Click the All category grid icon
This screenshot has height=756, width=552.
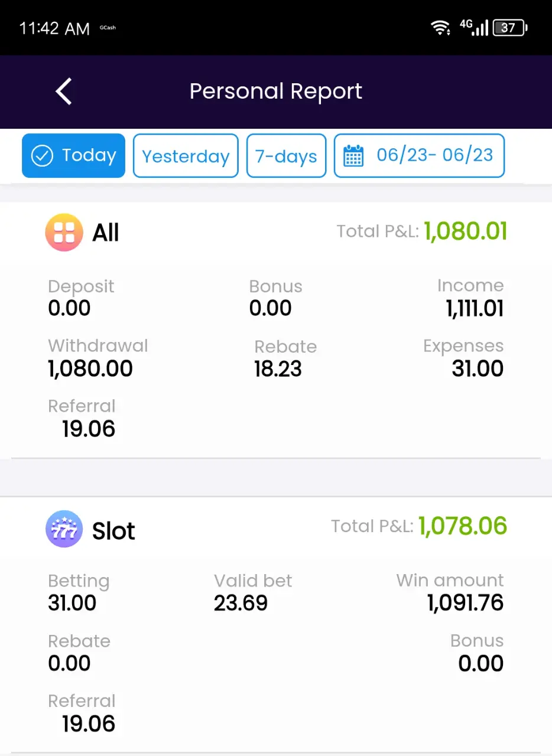(64, 232)
